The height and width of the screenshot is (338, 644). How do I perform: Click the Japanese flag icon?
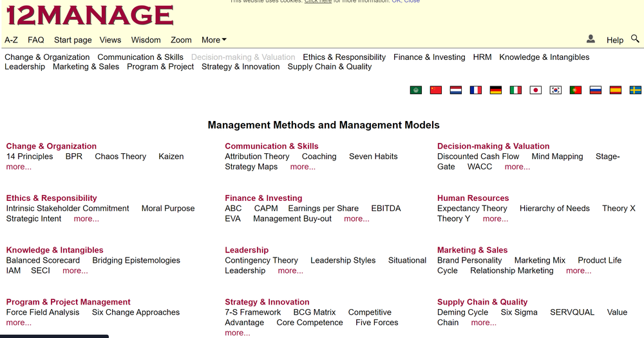(x=536, y=90)
